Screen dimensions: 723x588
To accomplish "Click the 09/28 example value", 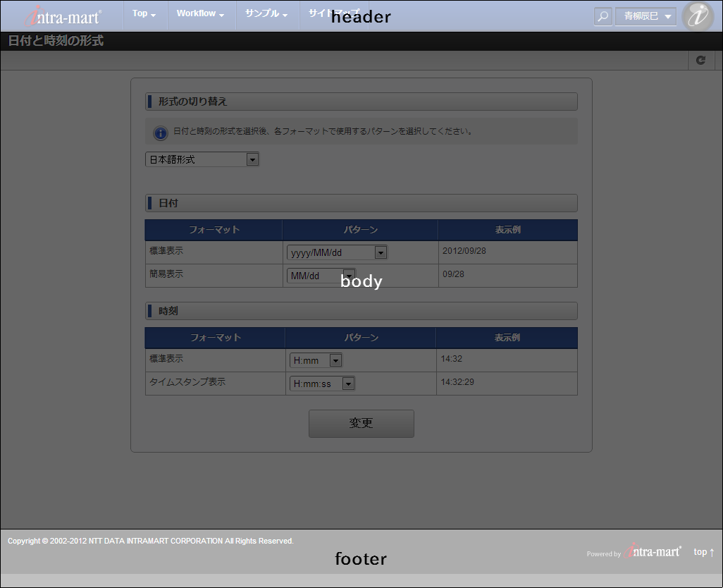I will pyautogui.click(x=453, y=274).
